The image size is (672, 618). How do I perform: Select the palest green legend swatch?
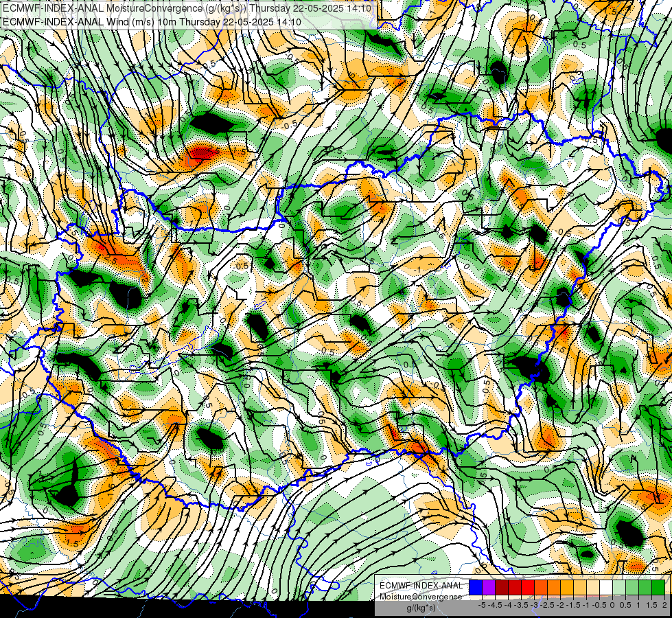click(x=619, y=588)
